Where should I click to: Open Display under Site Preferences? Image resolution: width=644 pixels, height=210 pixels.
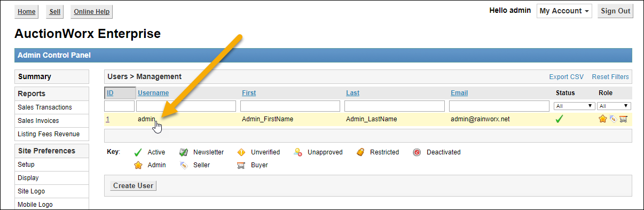click(x=52, y=178)
